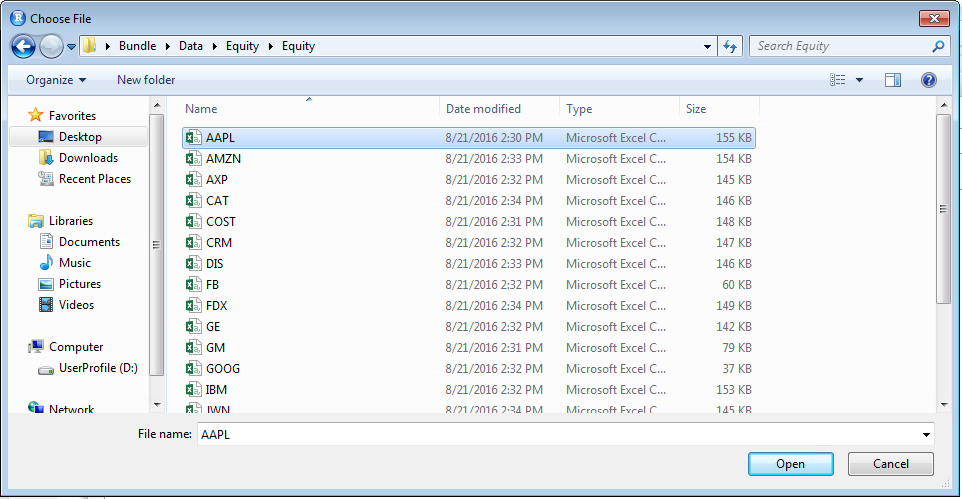
Task: Select Computer in navigation pane
Action: 76,347
